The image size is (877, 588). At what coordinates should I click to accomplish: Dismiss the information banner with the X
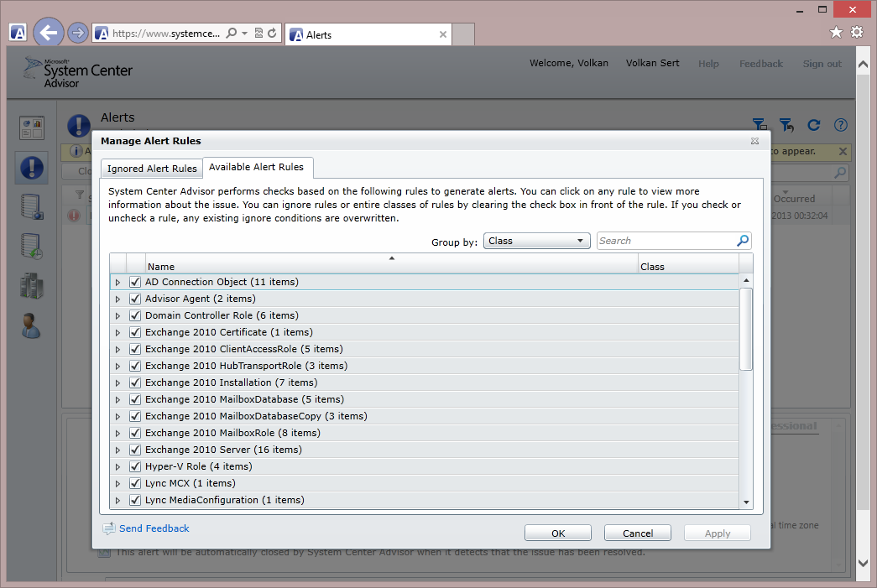843,152
